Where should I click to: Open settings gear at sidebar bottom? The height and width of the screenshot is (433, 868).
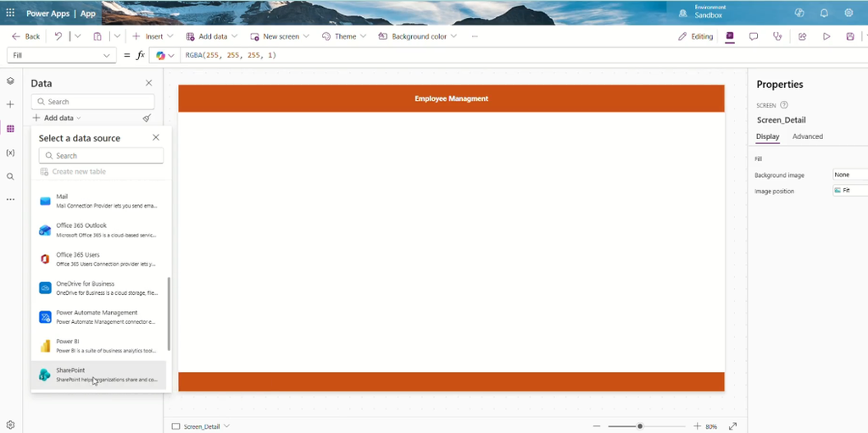point(10,425)
